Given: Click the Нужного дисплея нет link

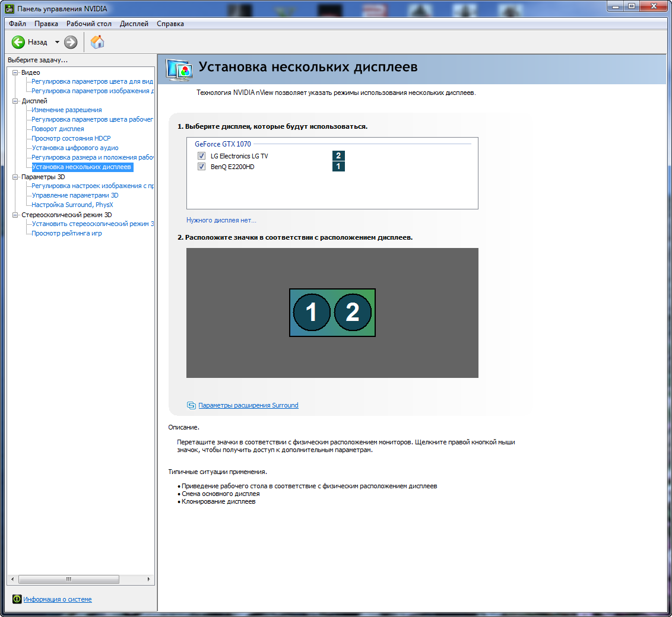Looking at the screenshot, I should tap(221, 220).
